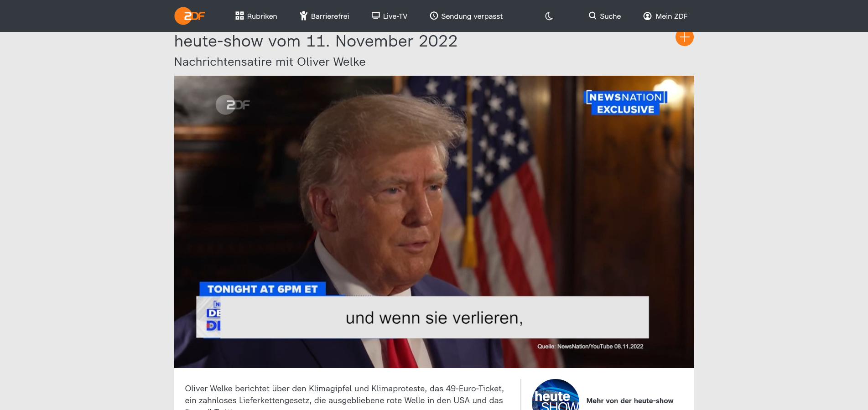Toggle dark mode with the moon icon
868x410 pixels.
549,16
